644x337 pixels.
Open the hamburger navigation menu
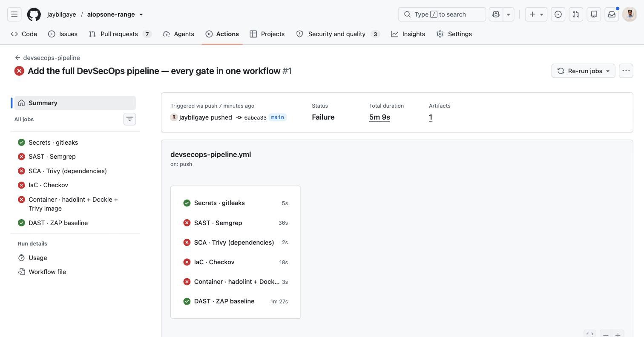[x=14, y=14]
